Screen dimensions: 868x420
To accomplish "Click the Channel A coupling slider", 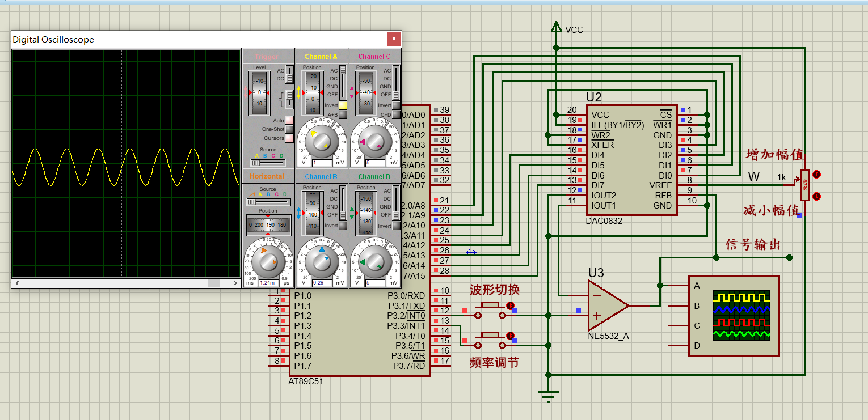I will [343, 82].
